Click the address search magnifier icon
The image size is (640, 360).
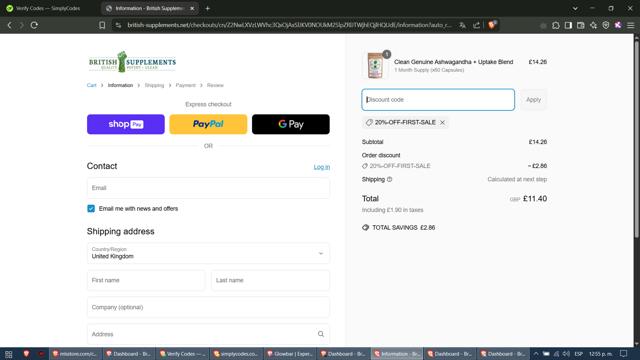(321, 334)
